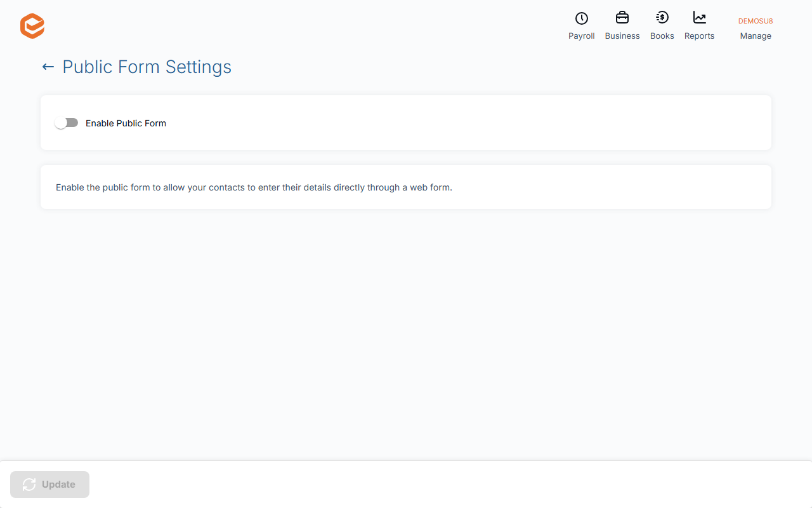Toggle the Enable Public Form switch
Image resolution: width=812 pixels, height=508 pixels.
point(67,123)
